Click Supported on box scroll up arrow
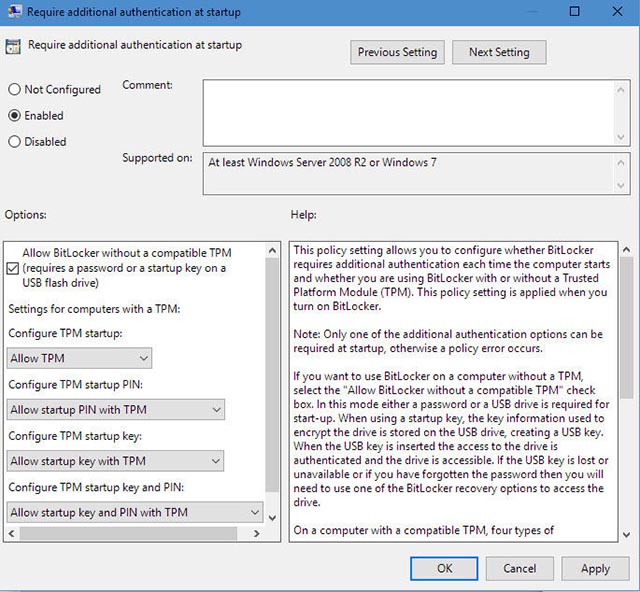Image resolution: width=640 pixels, height=592 pixels. [x=621, y=163]
